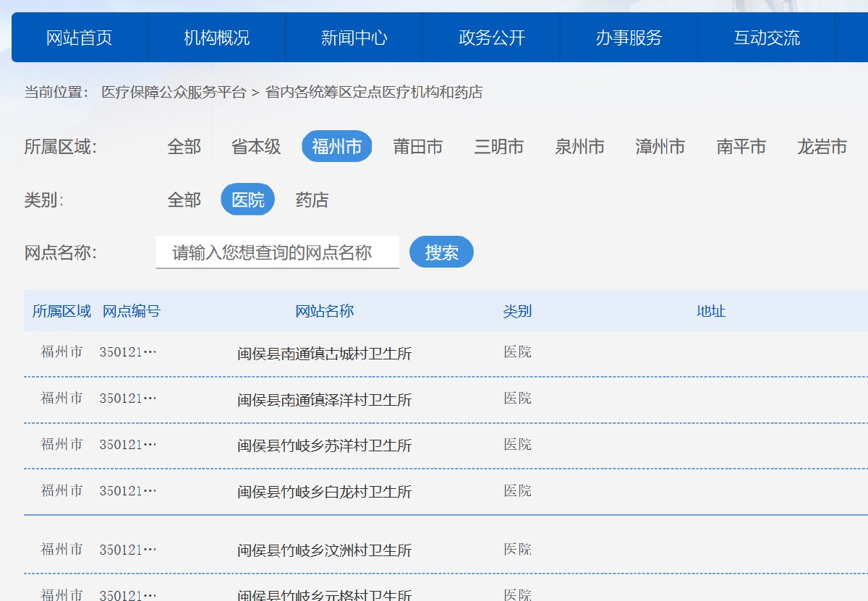Select 政务公开 in the top navigation

pyautogui.click(x=492, y=38)
